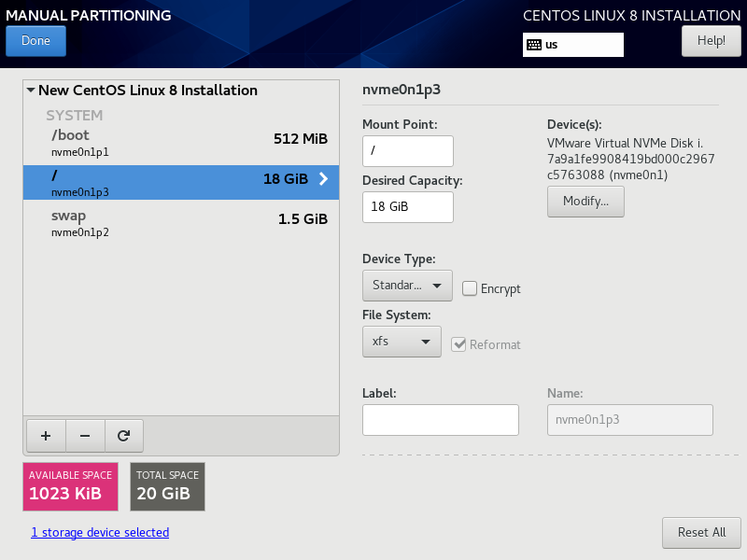Click the Reset All button
This screenshot has width=747, height=560.
pos(701,532)
